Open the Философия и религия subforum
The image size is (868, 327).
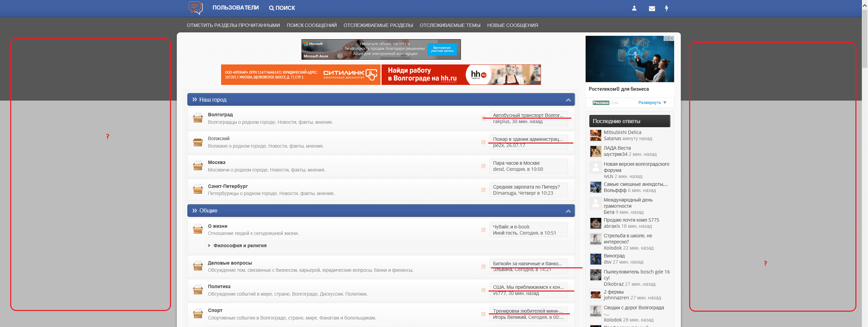pos(240,246)
